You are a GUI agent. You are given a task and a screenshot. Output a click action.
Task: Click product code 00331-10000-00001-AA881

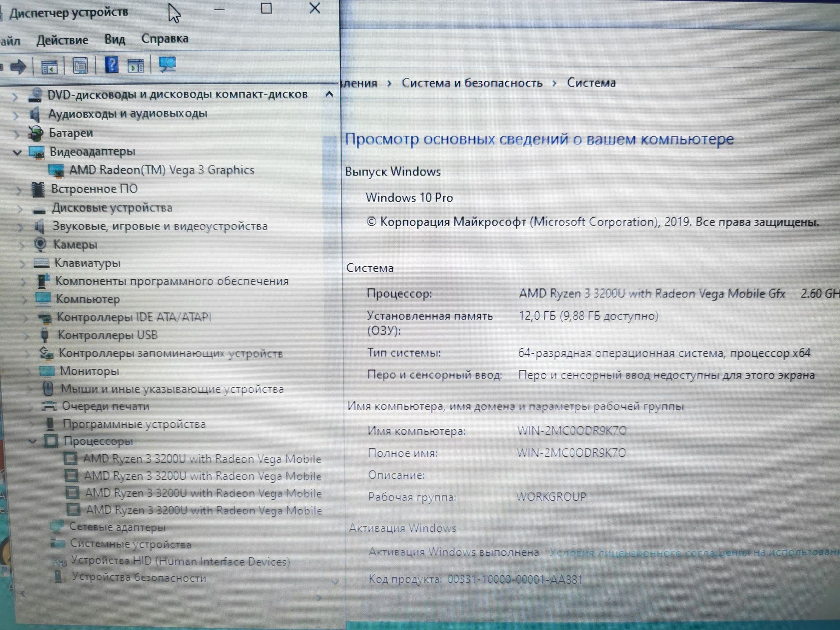tap(515, 579)
